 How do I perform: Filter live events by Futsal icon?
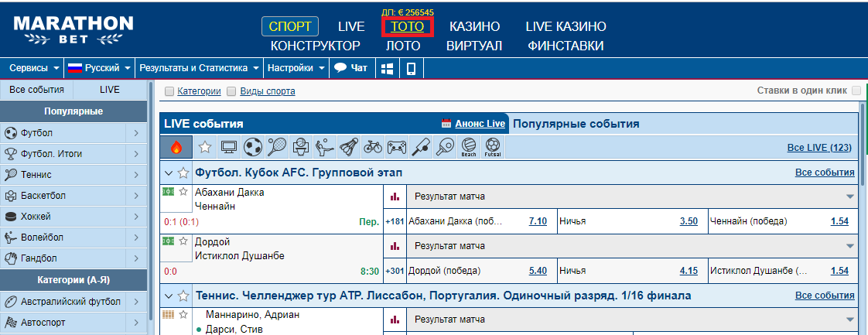tap(491, 147)
